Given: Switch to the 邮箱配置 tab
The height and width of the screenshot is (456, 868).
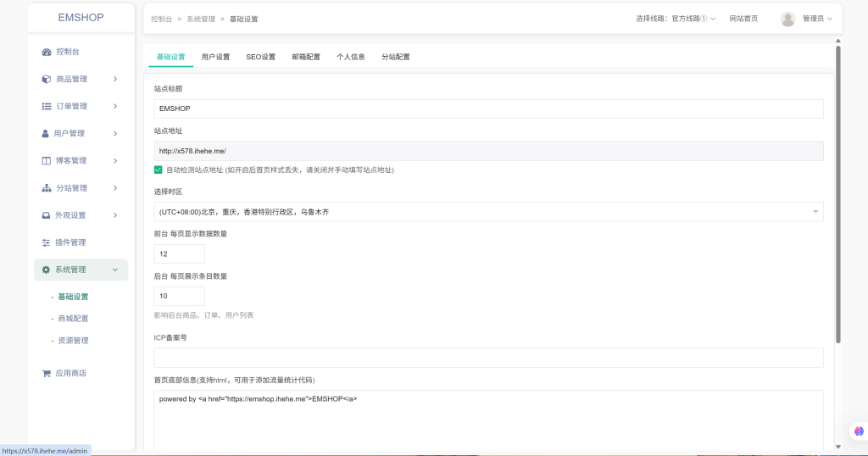Looking at the screenshot, I should point(306,57).
